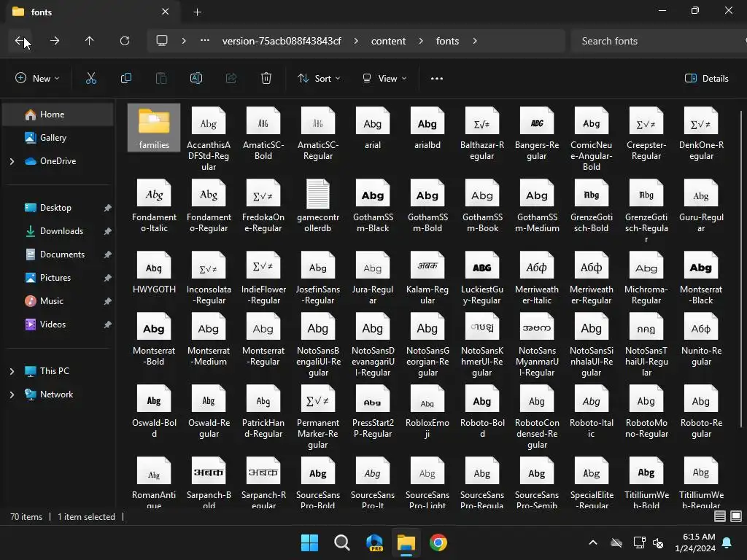Open taskbar Search
The image size is (747, 560).
[x=341, y=542]
